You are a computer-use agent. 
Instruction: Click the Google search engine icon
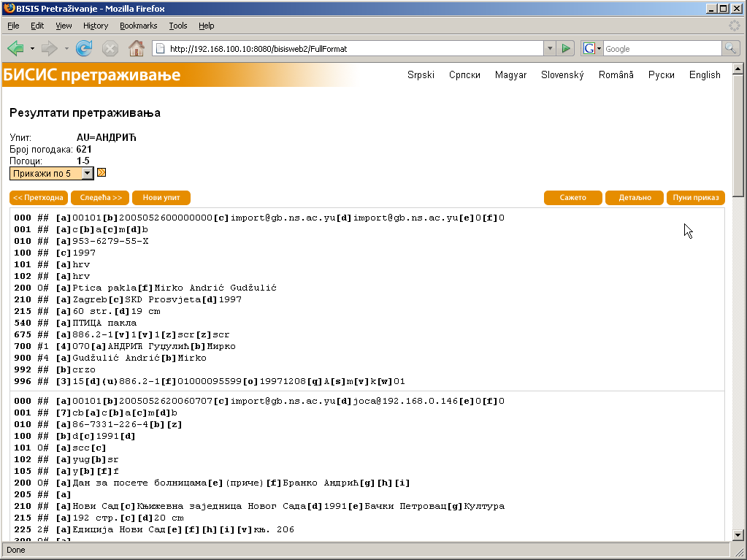click(589, 49)
